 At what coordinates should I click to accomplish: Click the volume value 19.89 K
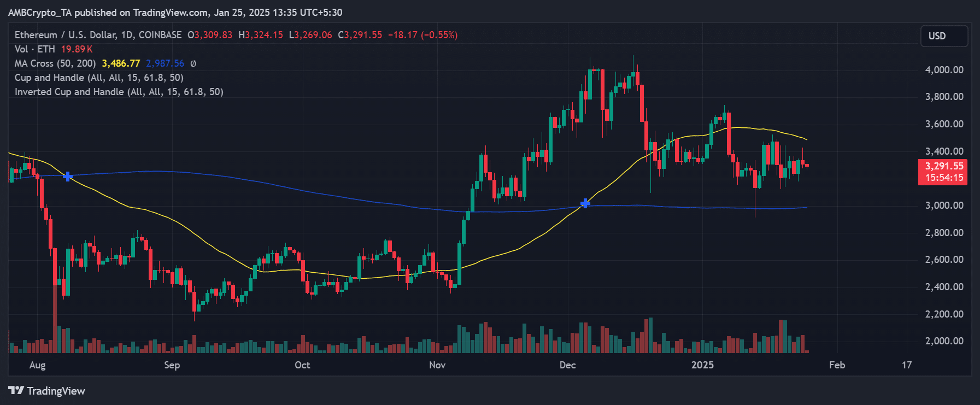(x=77, y=49)
